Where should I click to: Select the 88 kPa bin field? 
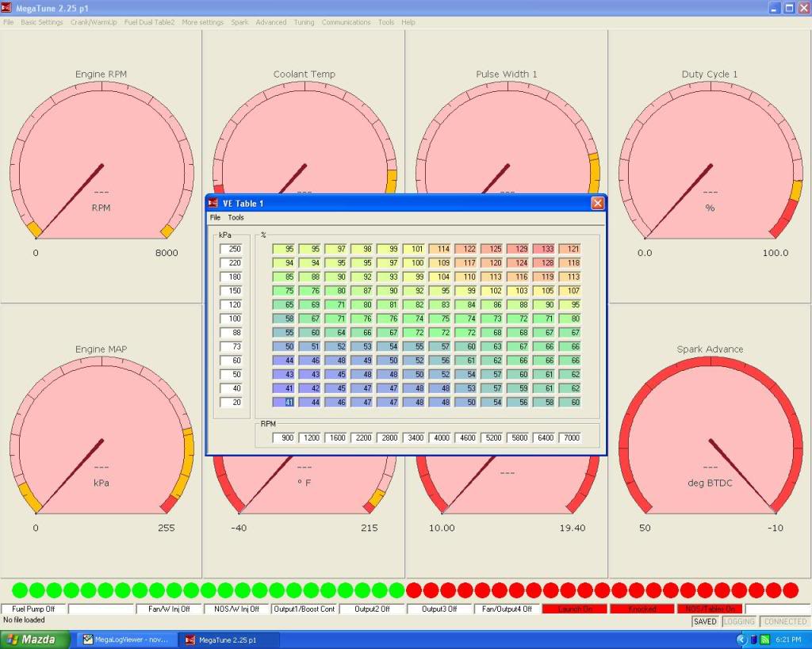click(x=231, y=333)
